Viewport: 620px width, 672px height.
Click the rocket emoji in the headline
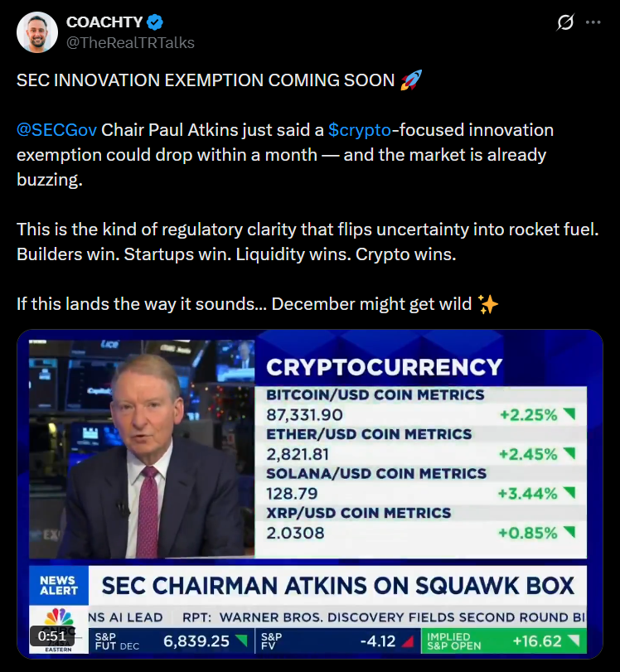pyautogui.click(x=411, y=80)
